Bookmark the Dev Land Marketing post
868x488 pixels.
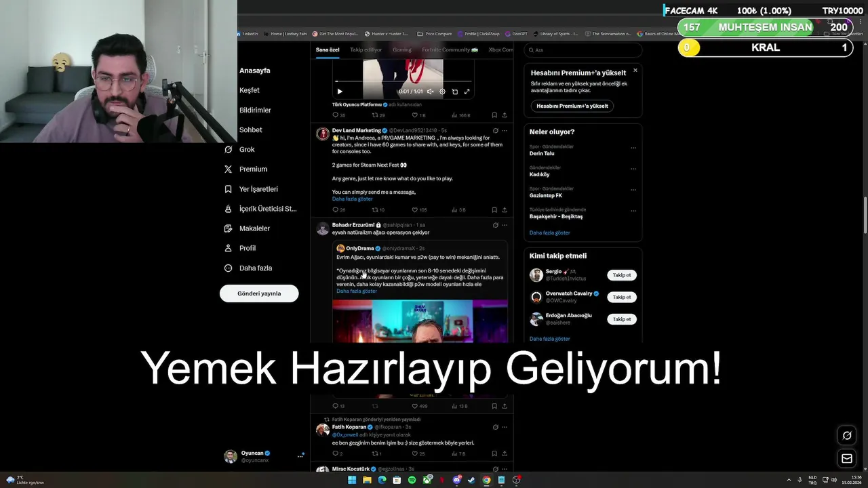494,210
